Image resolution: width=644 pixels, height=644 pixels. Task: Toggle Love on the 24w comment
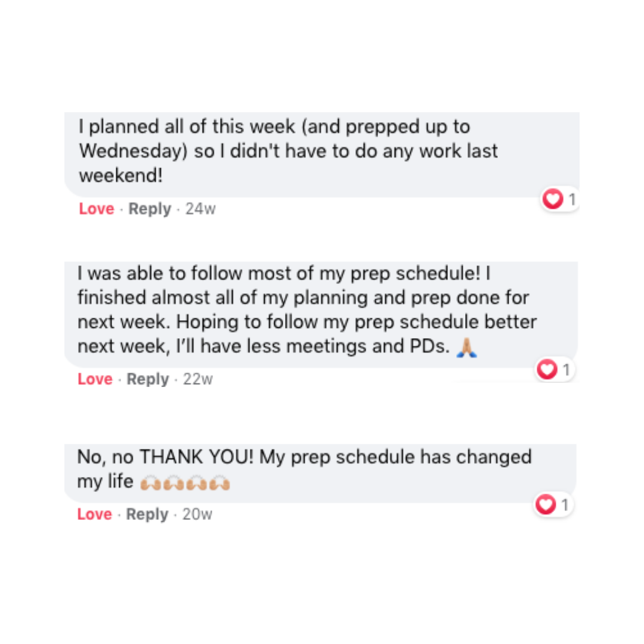coord(97,209)
